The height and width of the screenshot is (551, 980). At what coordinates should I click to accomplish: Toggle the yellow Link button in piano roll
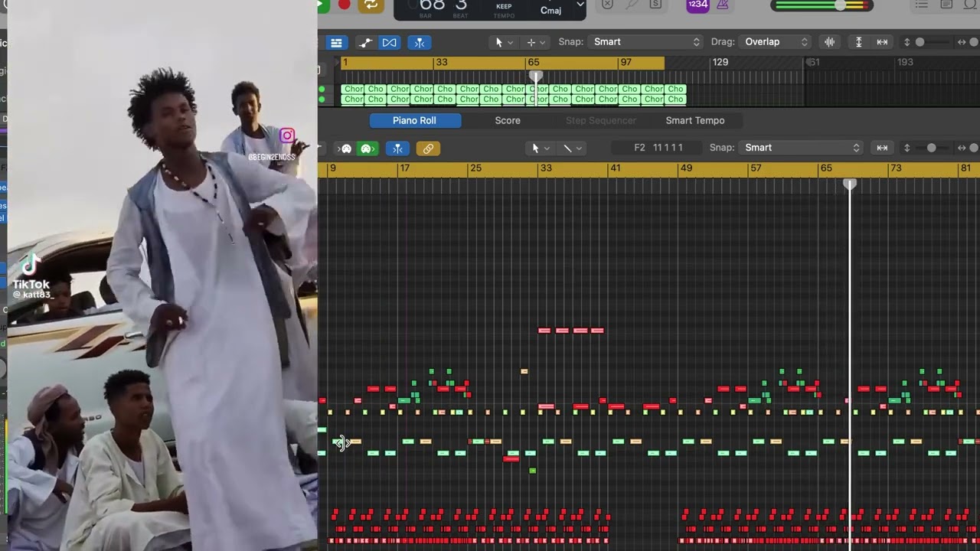427,148
